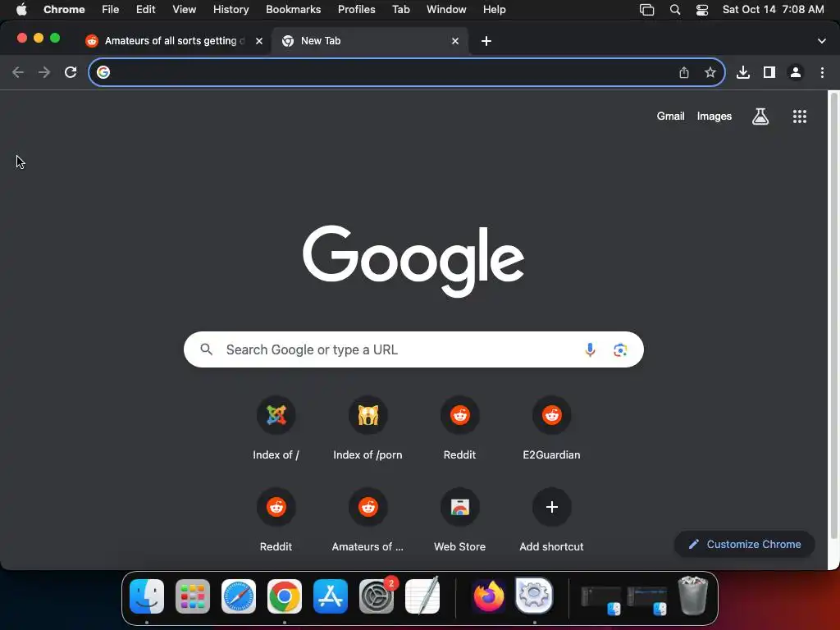The height and width of the screenshot is (630, 840).
Task: Expand the tab search chevron
Action: (x=821, y=41)
